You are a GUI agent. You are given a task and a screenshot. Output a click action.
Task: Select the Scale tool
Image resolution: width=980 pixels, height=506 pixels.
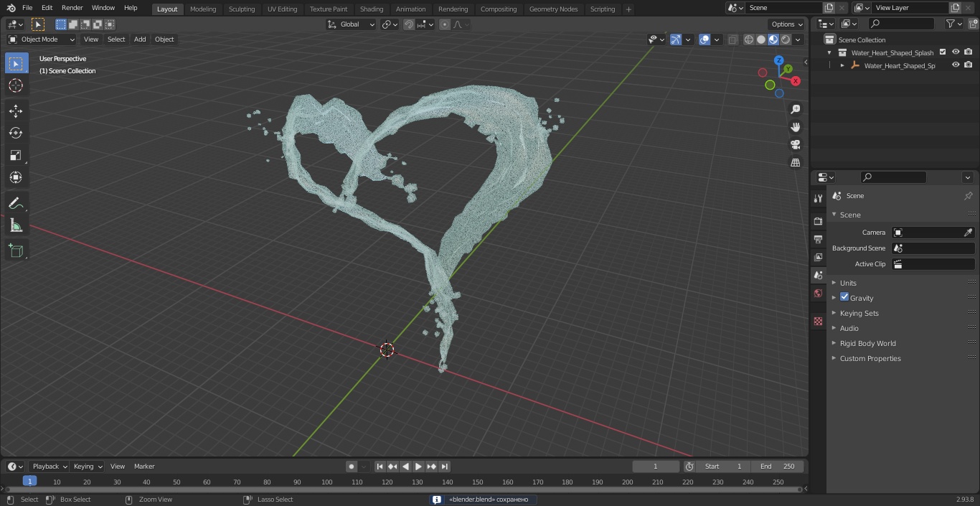pos(17,155)
